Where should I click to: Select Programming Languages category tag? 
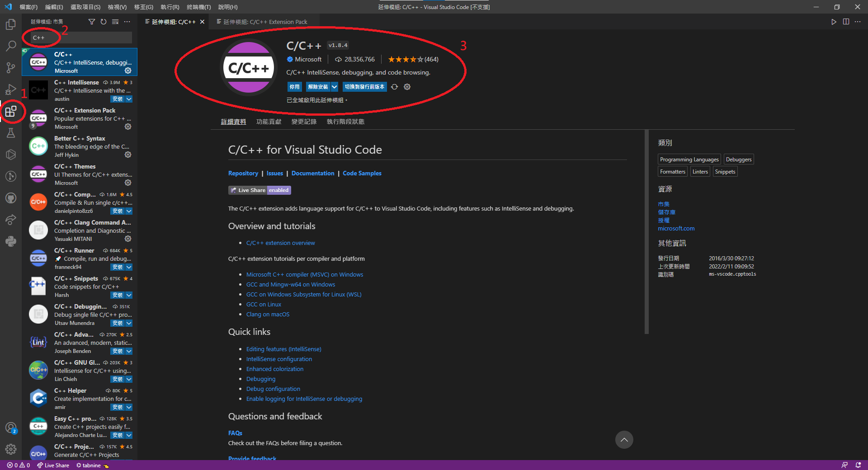pos(689,159)
